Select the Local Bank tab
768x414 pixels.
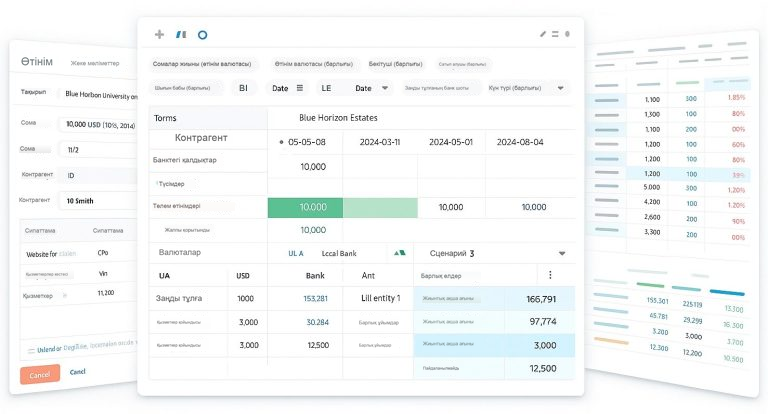coord(339,253)
